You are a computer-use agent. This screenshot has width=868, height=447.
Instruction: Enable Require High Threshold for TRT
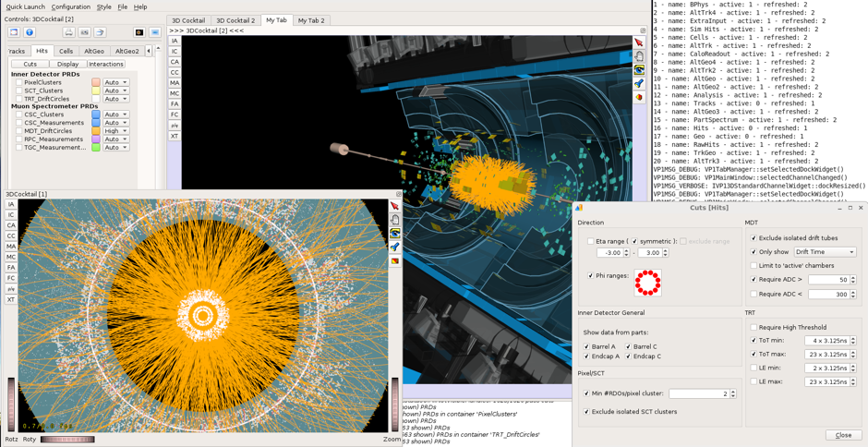tap(753, 327)
